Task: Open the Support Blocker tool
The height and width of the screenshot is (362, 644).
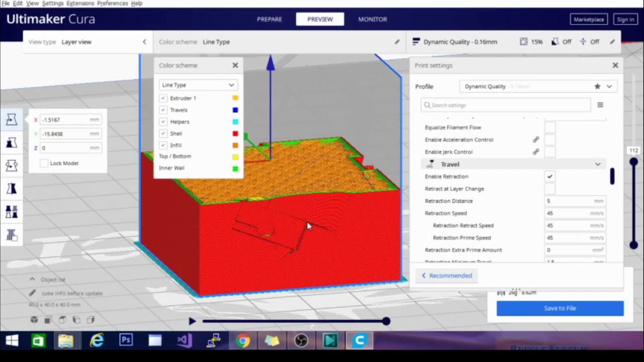Action: point(11,235)
